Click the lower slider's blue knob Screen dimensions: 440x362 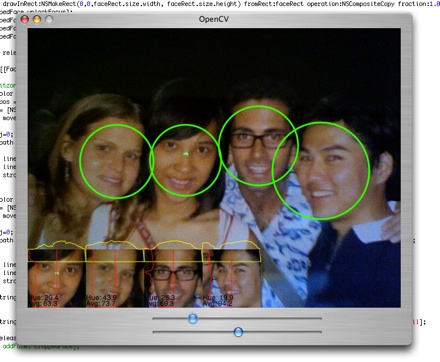[238, 332]
